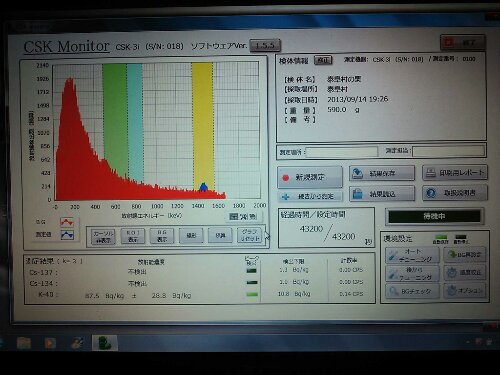Save results using the disk icon button

coord(382,173)
